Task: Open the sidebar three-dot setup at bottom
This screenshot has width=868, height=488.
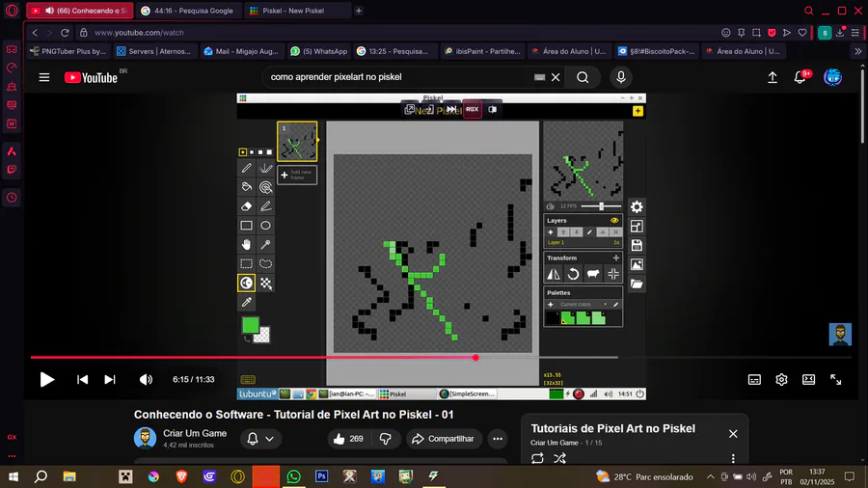Action: 12,456
